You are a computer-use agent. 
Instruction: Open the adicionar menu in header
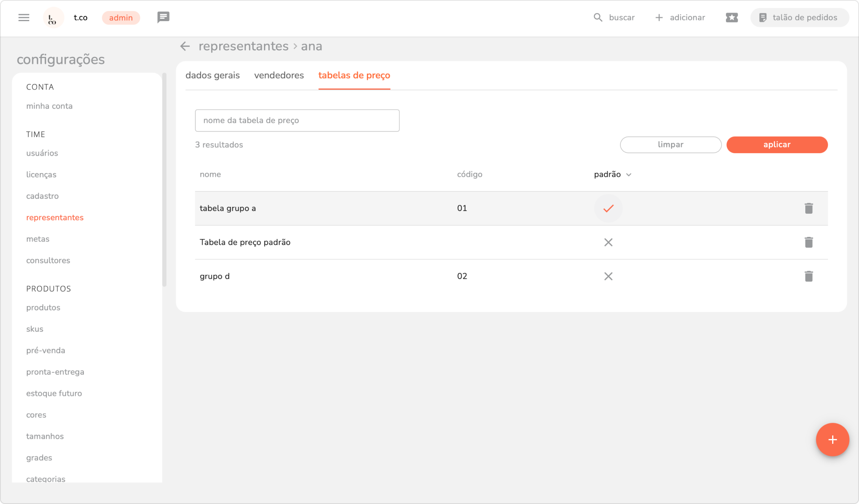(680, 17)
